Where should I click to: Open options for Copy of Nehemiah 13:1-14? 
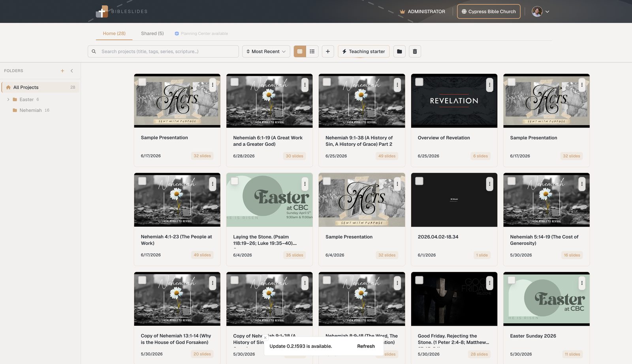[x=213, y=283]
